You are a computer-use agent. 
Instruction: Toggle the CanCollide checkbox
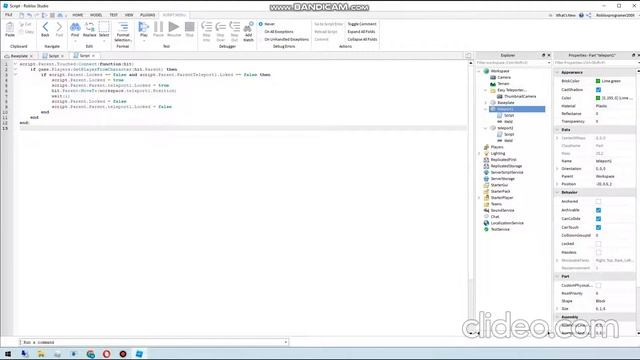pyautogui.click(x=598, y=218)
